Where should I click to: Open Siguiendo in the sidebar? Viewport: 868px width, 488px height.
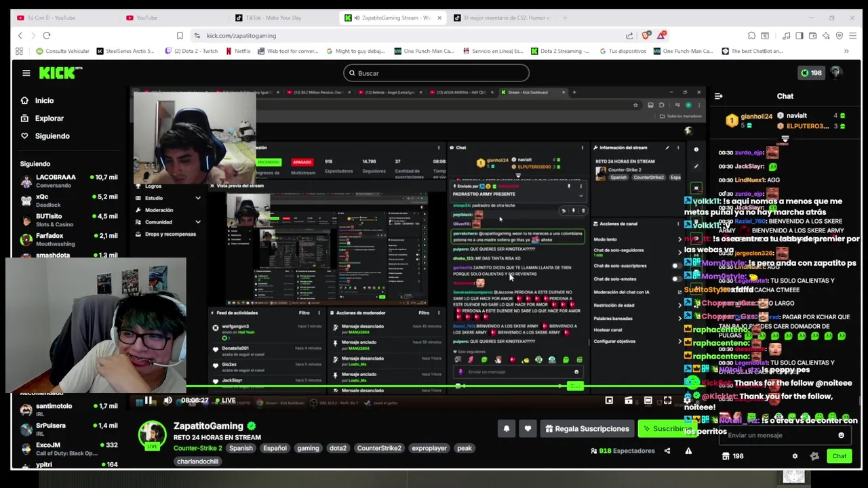pyautogui.click(x=52, y=136)
